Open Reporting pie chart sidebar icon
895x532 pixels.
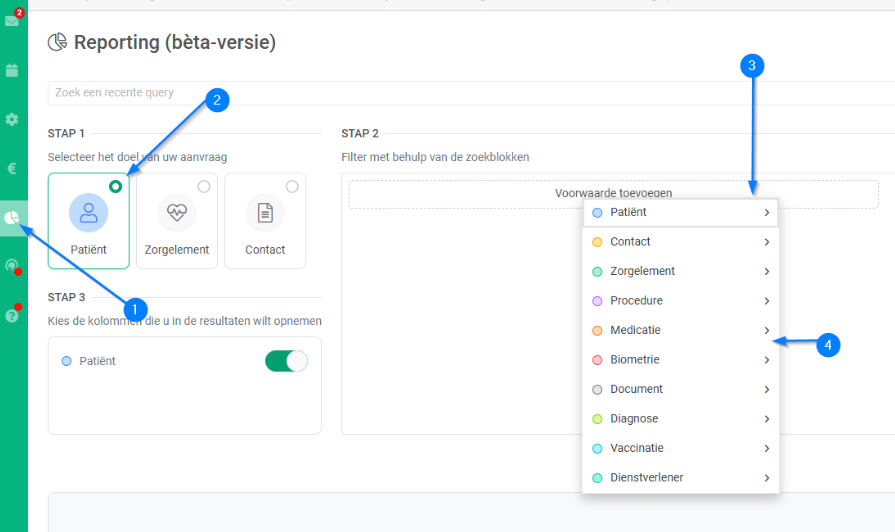point(12,217)
